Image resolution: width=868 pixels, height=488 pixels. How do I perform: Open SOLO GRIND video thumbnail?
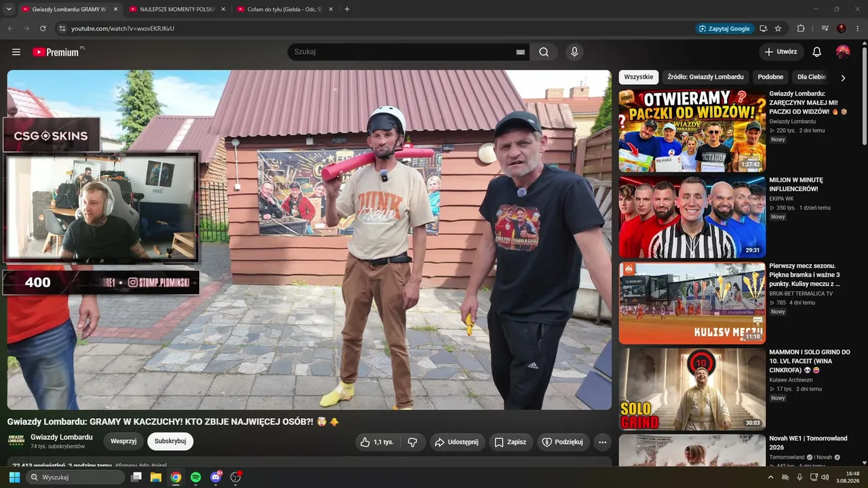click(692, 389)
